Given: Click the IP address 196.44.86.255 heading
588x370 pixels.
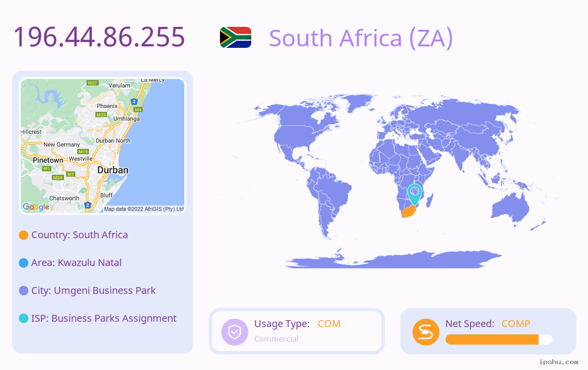Looking at the screenshot, I should (99, 37).
